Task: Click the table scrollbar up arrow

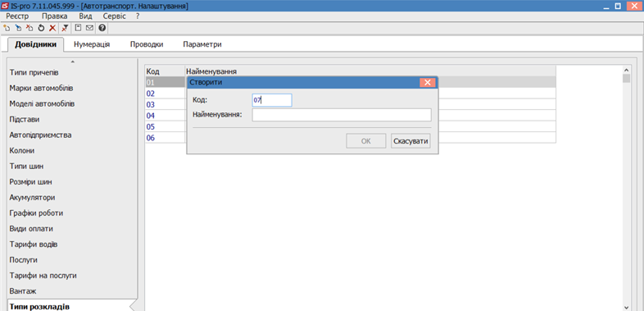Action: (x=626, y=70)
